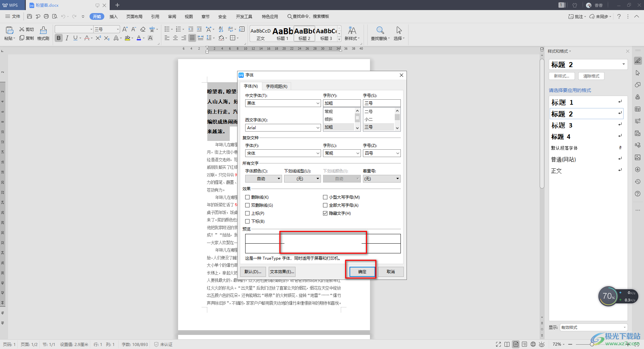The width and height of the screenshot is (644, 349).
Task: Open 显示 有效样式 dropdown in styles pane
Action: tap(593, 328)
